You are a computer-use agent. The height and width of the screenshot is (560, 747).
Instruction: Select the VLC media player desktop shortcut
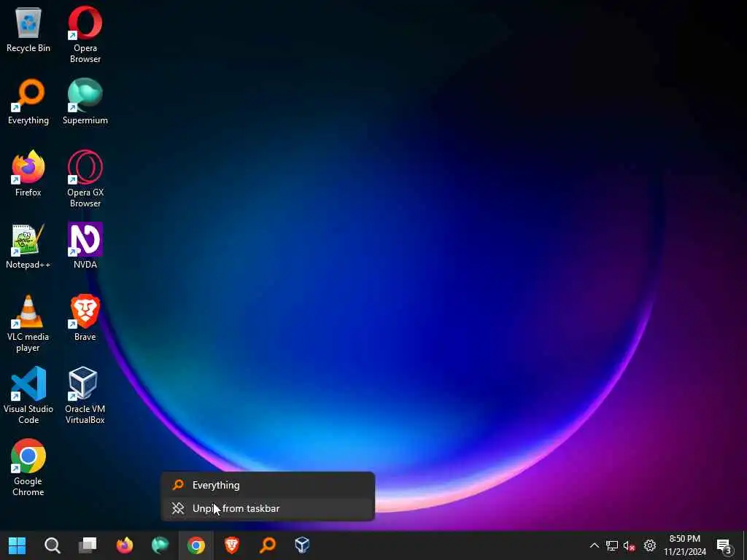(x=28, y=324)
